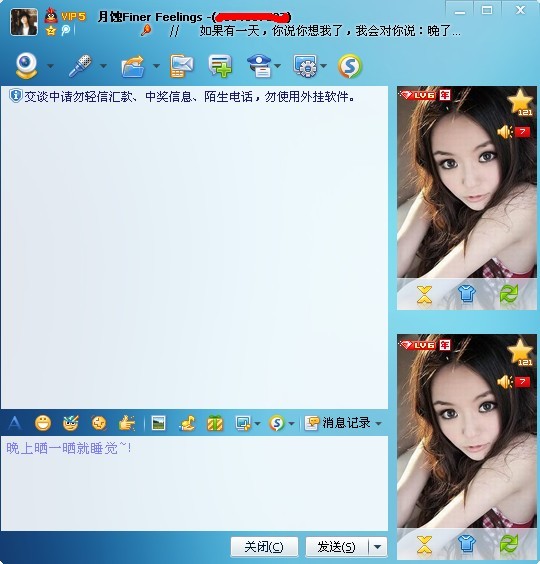The image size is (540, 564).
Task: Insert a picture using the image icon
Action: coord(159,423)
